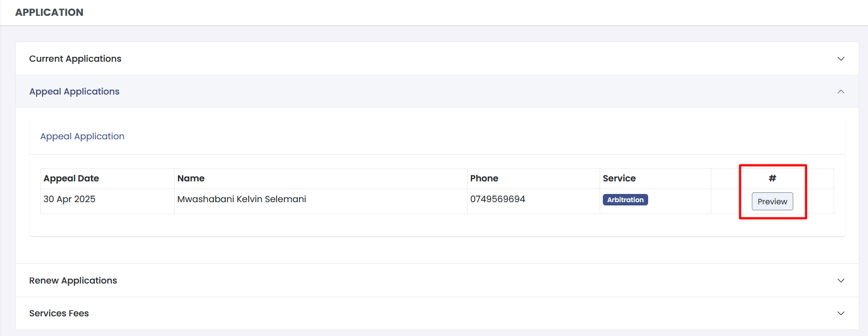The width and height of the screenshot is (868, 336).
Task: Click the Arbitration service badge
Action: 625,200
